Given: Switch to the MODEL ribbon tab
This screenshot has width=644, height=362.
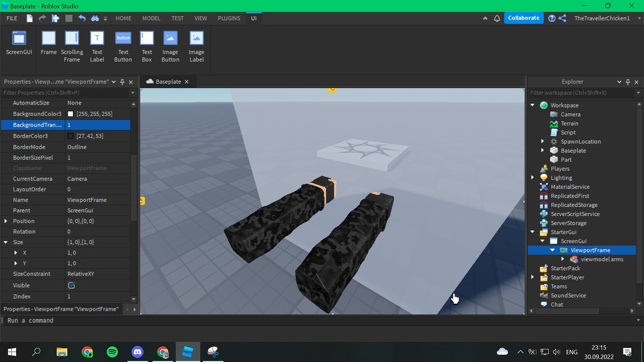Looking at the screenshot, I should [151, 18].
